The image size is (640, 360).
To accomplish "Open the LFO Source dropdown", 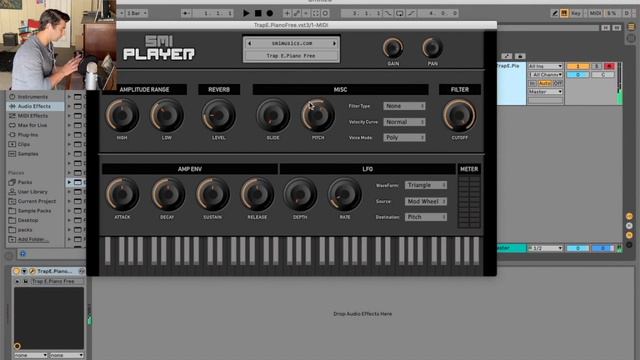I will pos(426,201).
